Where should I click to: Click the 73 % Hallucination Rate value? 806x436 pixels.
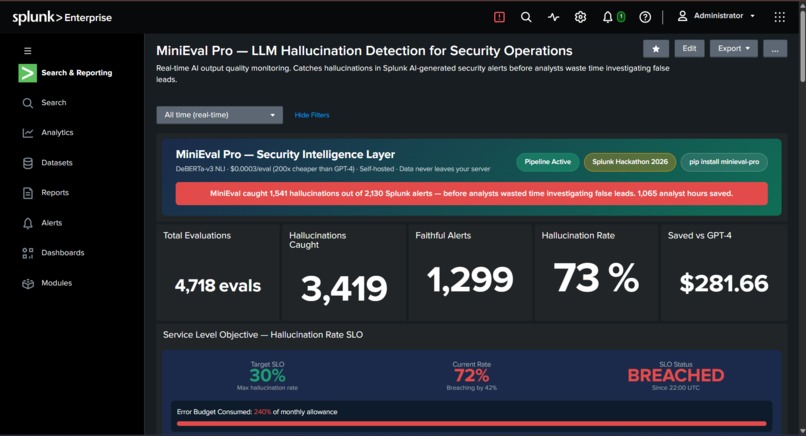pyautogui.click(x=596, y=278)
